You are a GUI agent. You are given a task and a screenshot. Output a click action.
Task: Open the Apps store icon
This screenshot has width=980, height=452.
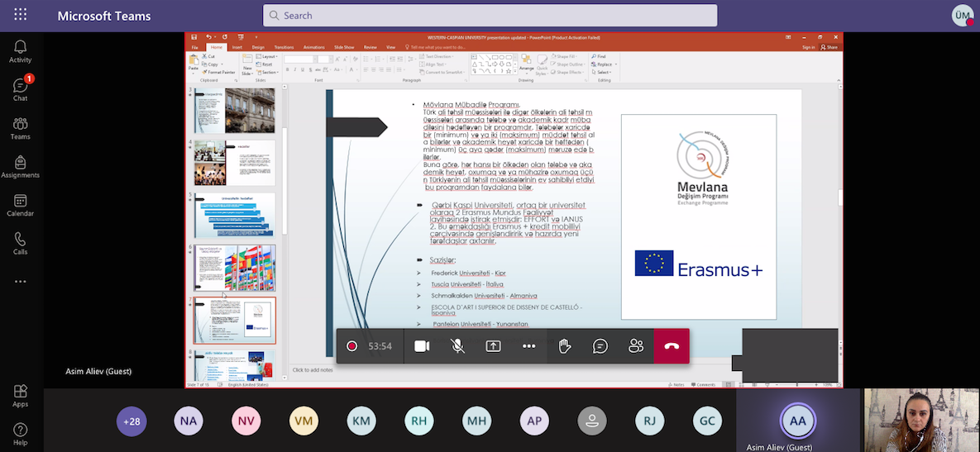pos(20,394)
